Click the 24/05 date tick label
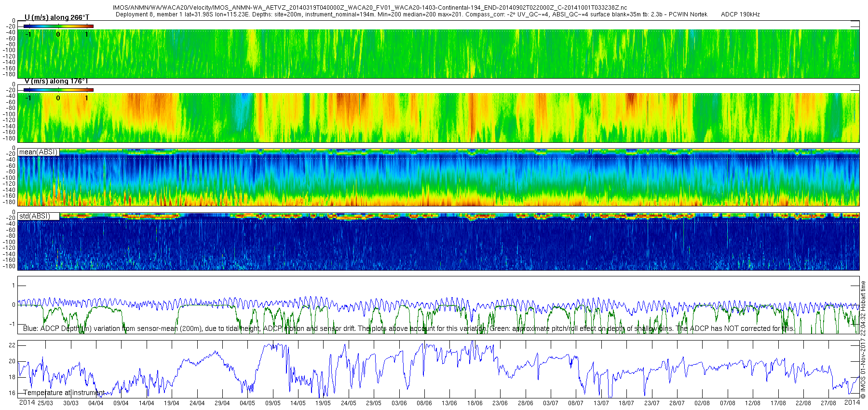868x410 pixels. (349, 403)
